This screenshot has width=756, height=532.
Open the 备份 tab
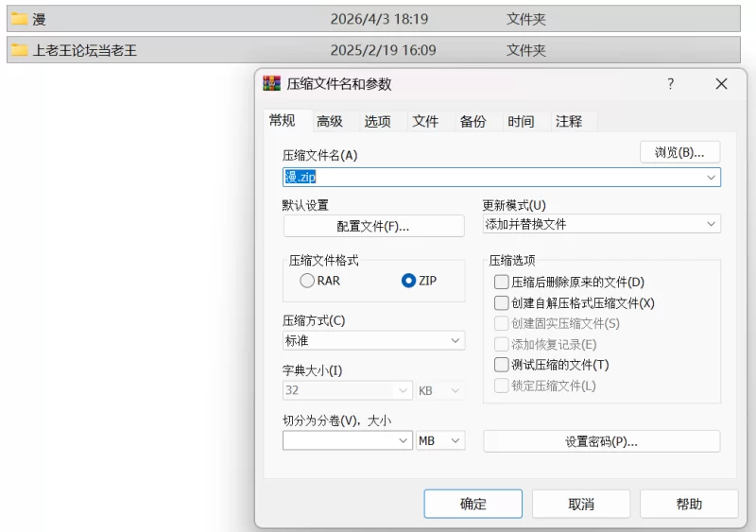(472, 122)
